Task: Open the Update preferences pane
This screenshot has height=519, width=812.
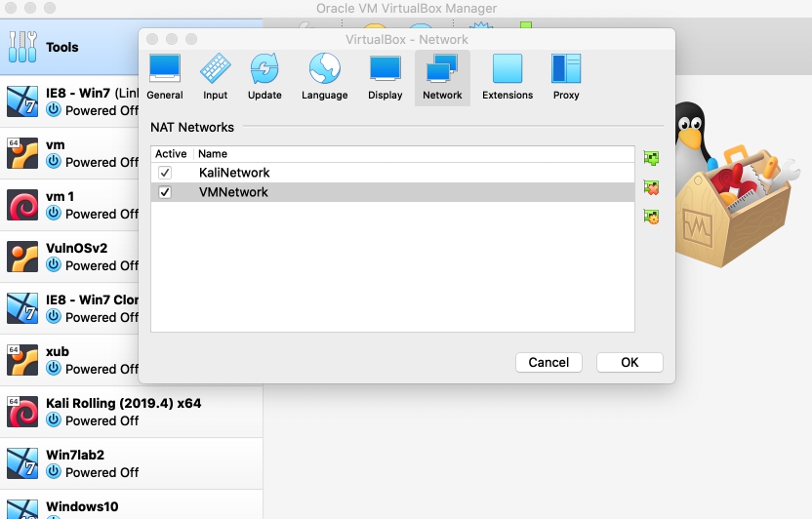Action: (264, 78)
